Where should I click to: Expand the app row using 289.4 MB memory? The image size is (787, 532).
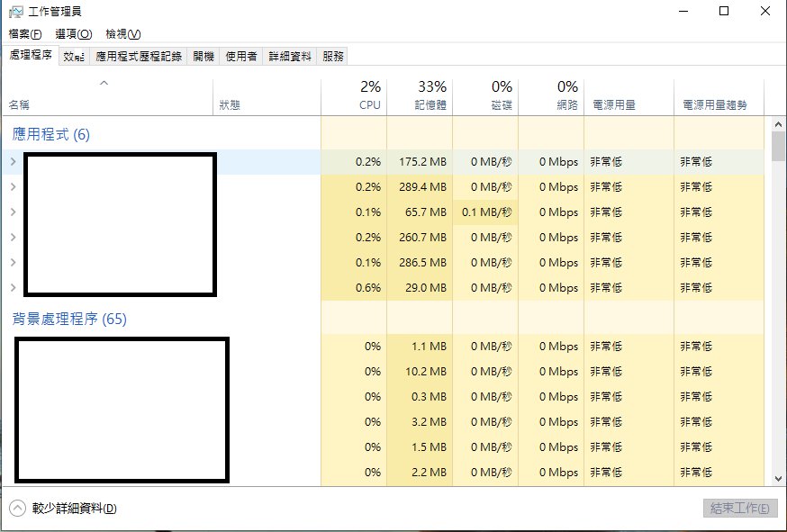[13, 187]
